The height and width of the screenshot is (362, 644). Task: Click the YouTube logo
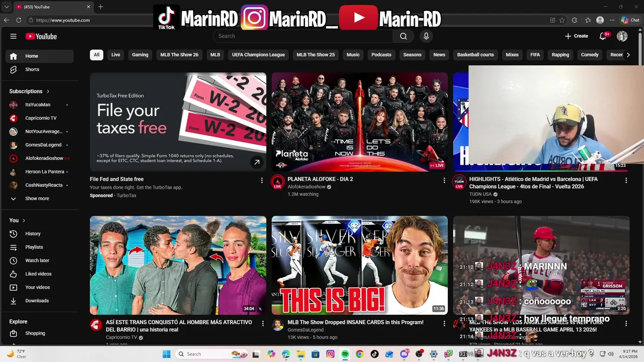[x=41, y=36]
